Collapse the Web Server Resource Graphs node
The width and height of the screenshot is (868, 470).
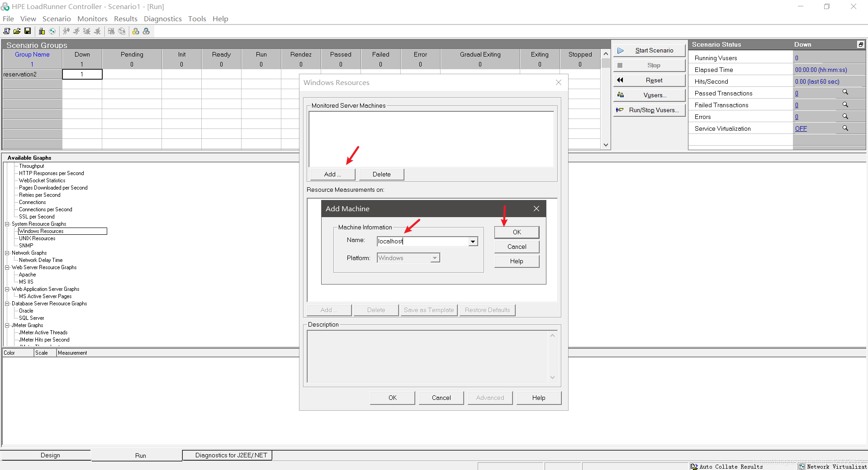pyautogui.click(x=7, y=267)
